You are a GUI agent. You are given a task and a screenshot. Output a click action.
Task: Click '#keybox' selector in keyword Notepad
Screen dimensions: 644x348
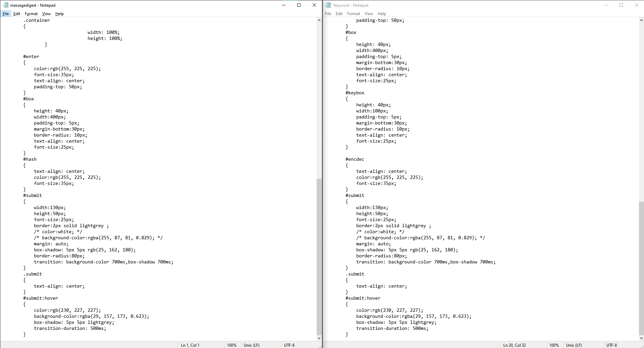tap(355, 93)
